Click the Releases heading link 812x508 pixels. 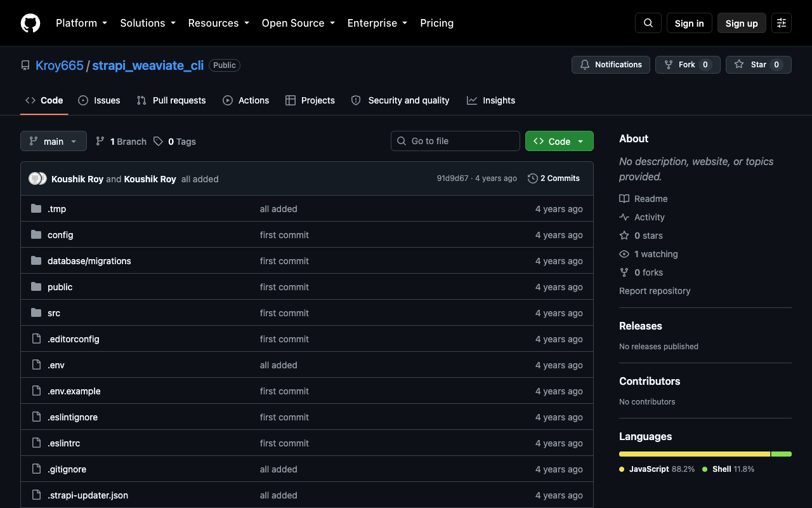[x=641, y=326]
